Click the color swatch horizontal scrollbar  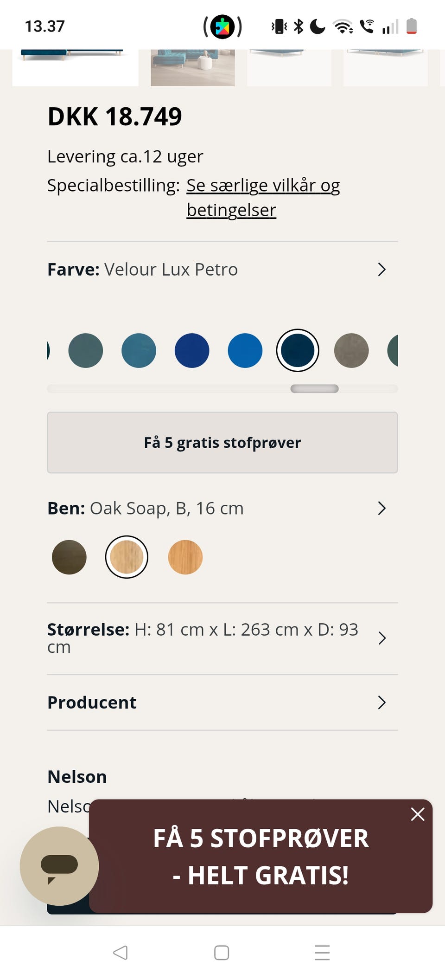(314, 389)
